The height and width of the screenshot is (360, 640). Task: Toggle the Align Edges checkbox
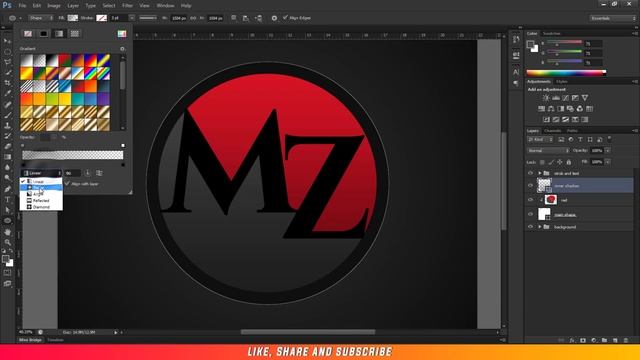click(285, 18)
